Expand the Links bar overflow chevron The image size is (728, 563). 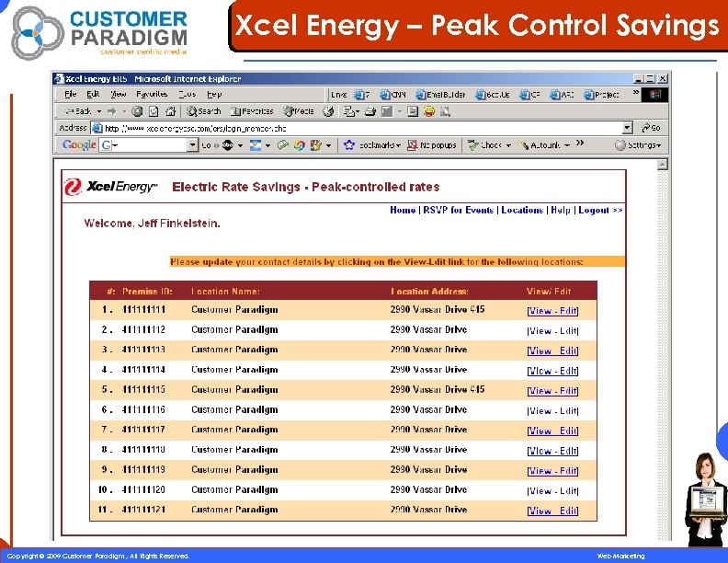pos(635,93)
